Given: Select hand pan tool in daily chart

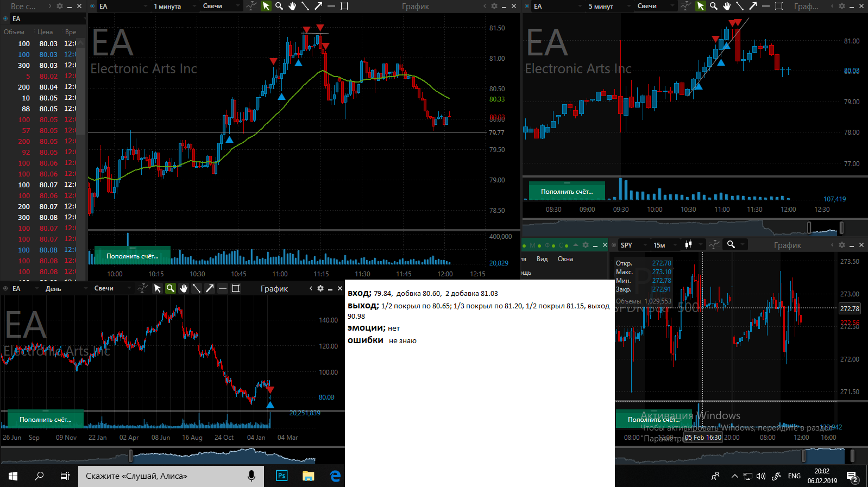Looking at the screenshot, I should [x=184, y=288].
